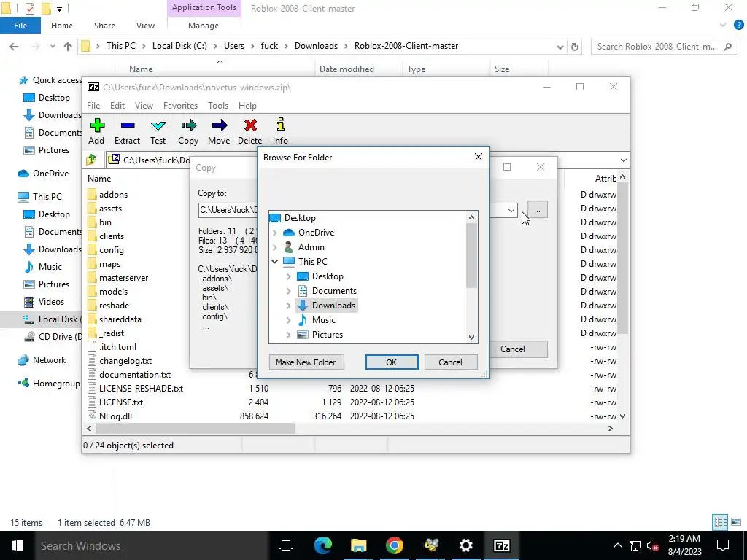Open Explorer Share ribbon tab
Screen dimensions: 747x560
(104, 26)
